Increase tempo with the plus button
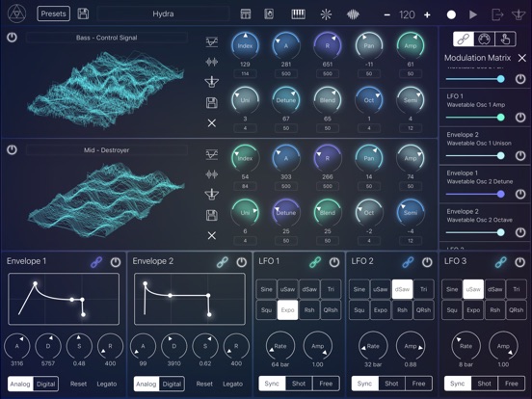 (427, 14)
